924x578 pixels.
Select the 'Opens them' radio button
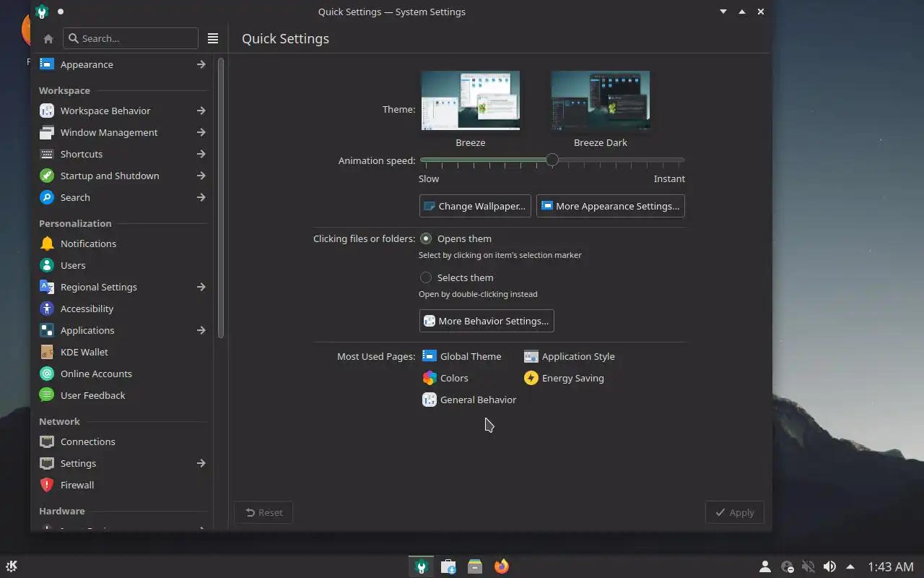tap(426, 238)
